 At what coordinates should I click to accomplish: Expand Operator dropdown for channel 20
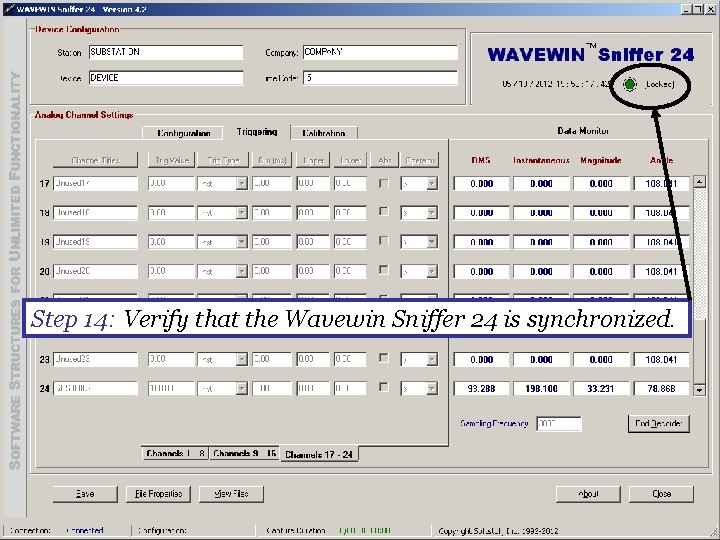[x=432, y=271]
